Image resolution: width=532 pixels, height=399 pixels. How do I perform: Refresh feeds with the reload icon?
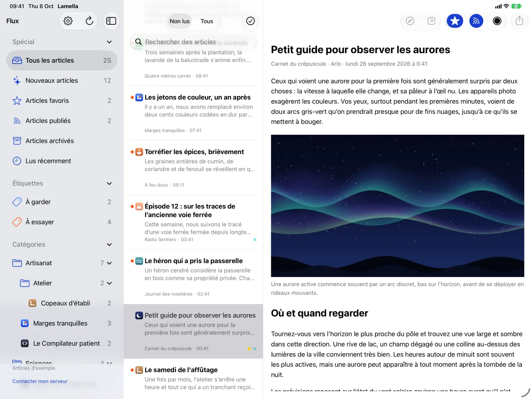point(89,21)
